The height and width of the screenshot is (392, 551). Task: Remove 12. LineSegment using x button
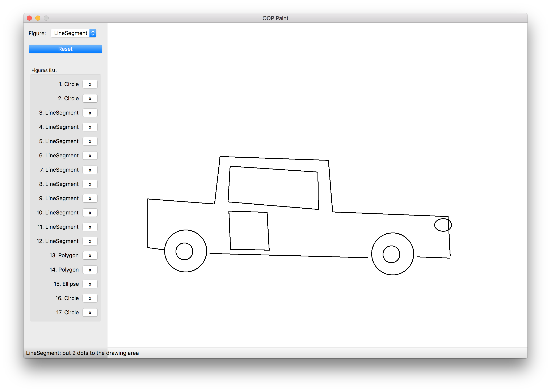pyautogui.click(x=90, y=241)
